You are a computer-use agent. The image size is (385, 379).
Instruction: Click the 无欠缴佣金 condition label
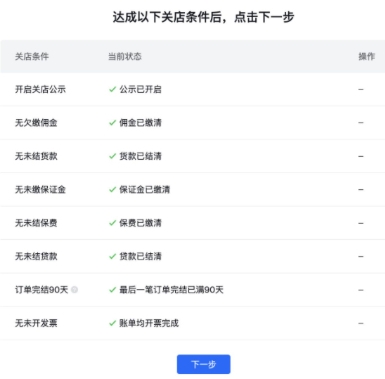(36, 123)
